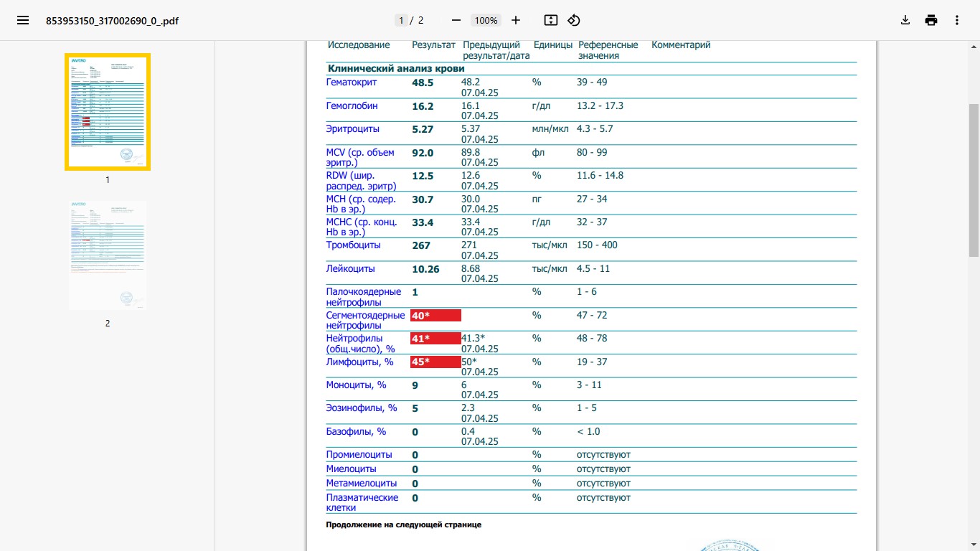Click the Референсные значения column header
This screenshot has height=551, width=980.
(x=608, y=50)
